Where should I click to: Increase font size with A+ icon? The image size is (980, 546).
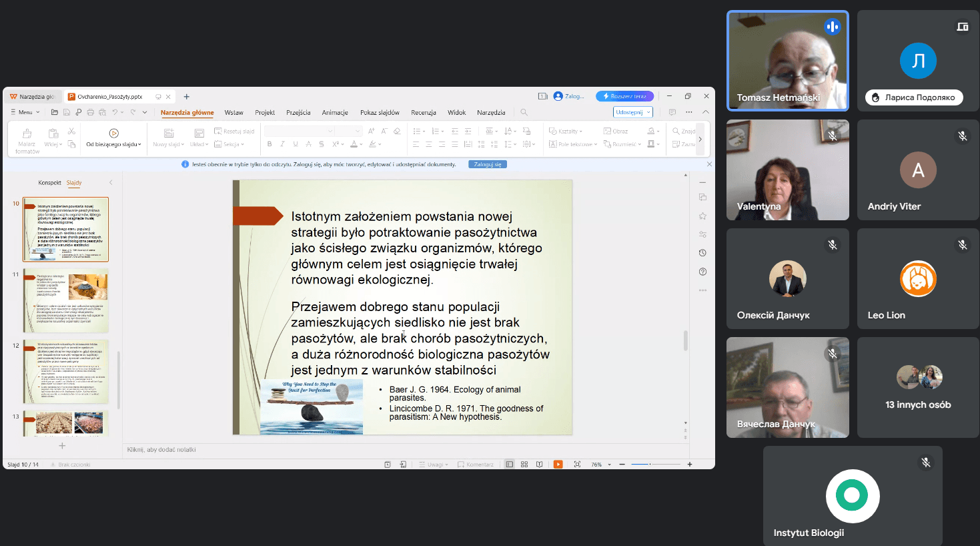pos(372,131)
